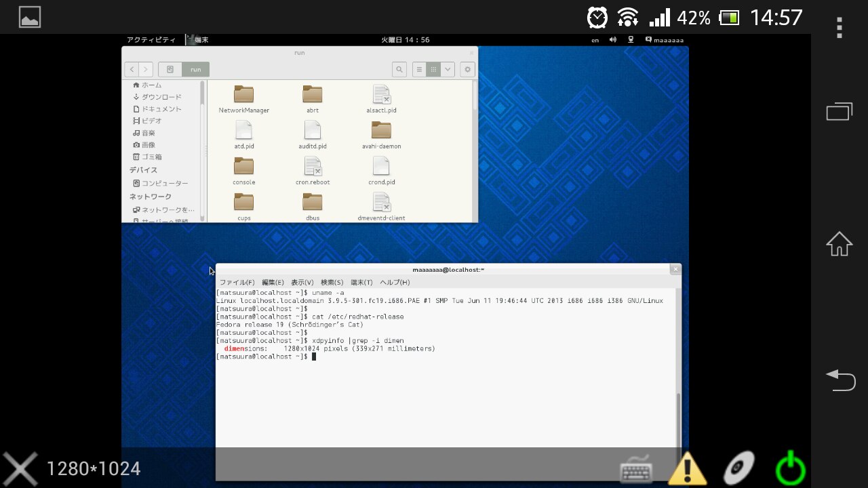868x488 pixels.
Task: Open the on-screen keyboard icon
Action: 636,469
